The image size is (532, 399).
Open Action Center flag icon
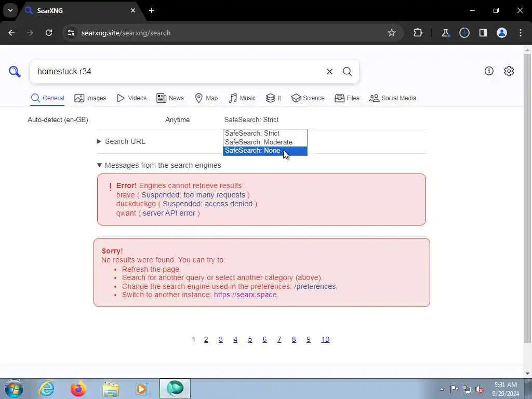[454, 389]
